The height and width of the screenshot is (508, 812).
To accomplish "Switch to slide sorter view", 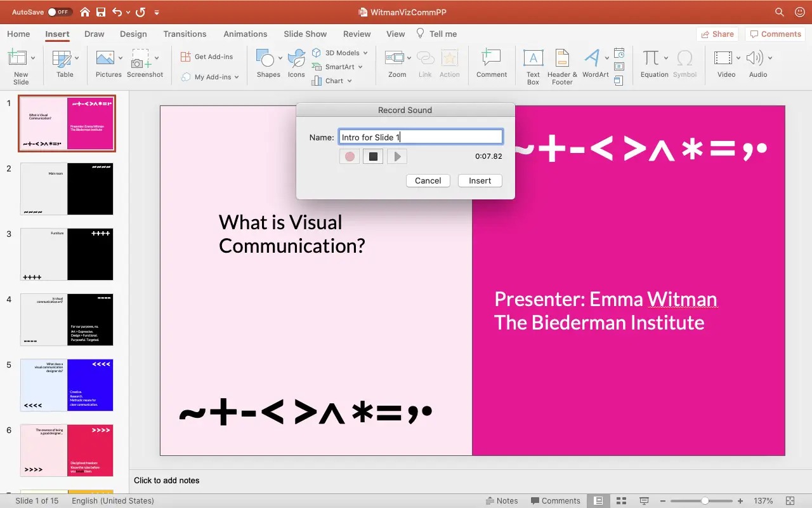I will click(621, 500).
